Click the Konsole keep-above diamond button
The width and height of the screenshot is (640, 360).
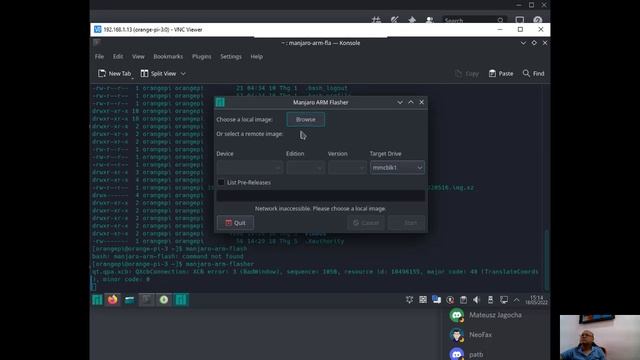[534, 43]
